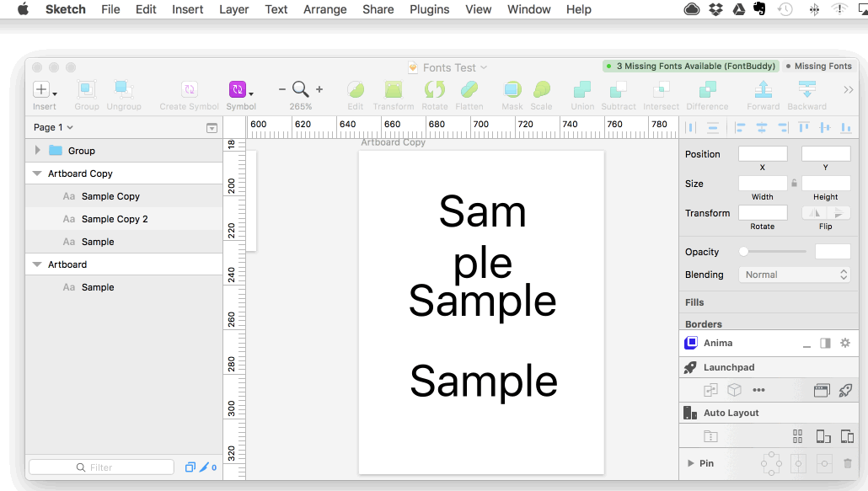Open Anima settings gear icon
This screenshot has width=868, height=491.
click(845, 343)
